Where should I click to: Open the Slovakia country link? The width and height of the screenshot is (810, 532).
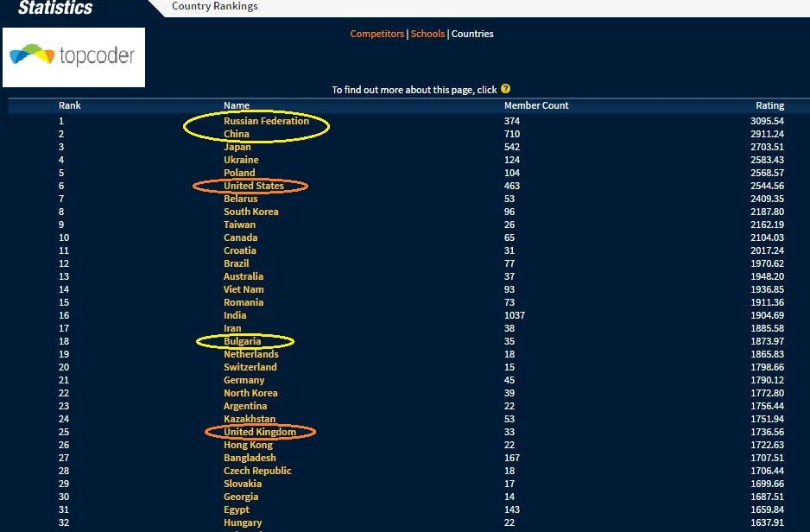pos(243,484)
